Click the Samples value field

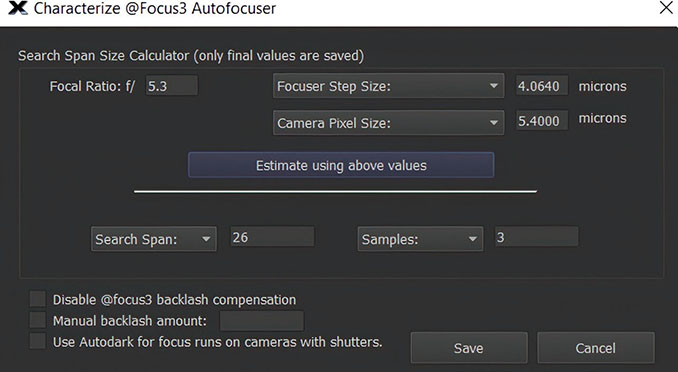pyautogui.click(x=536, y=237)
